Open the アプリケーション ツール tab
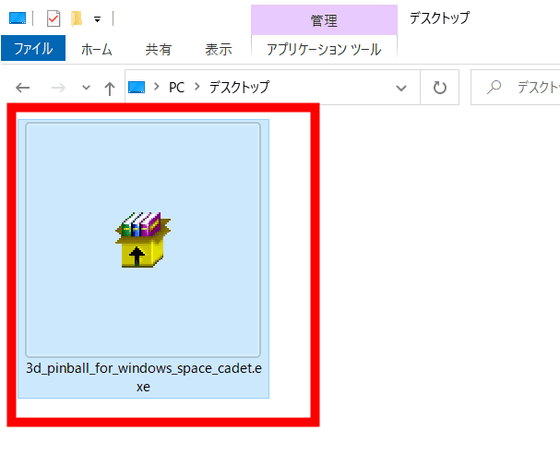 [x=324, y=49]
